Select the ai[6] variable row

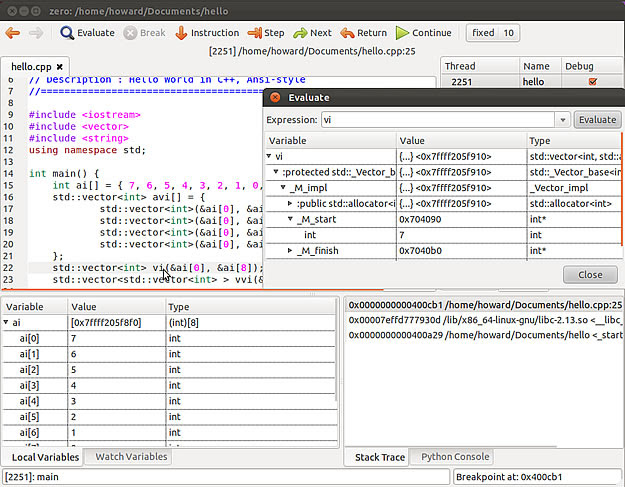tap(169, 432)
